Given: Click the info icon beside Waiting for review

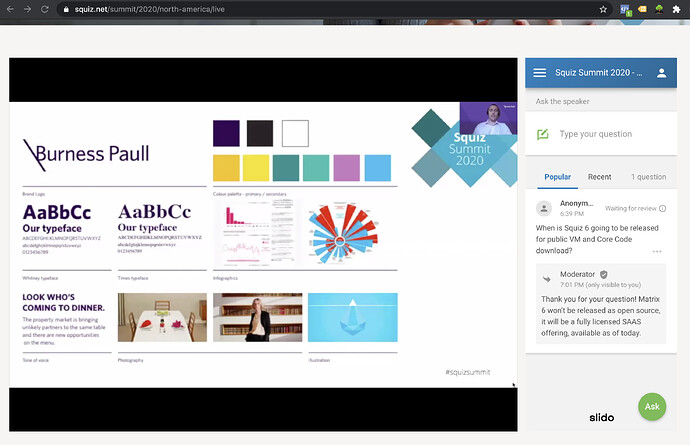Looking at the screenshot, I should (661, 208).
